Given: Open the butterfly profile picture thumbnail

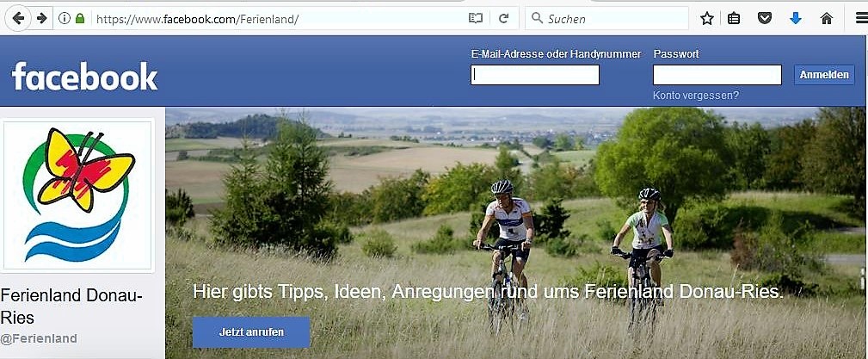Looking at the screenshot, I should click(77, 195).
